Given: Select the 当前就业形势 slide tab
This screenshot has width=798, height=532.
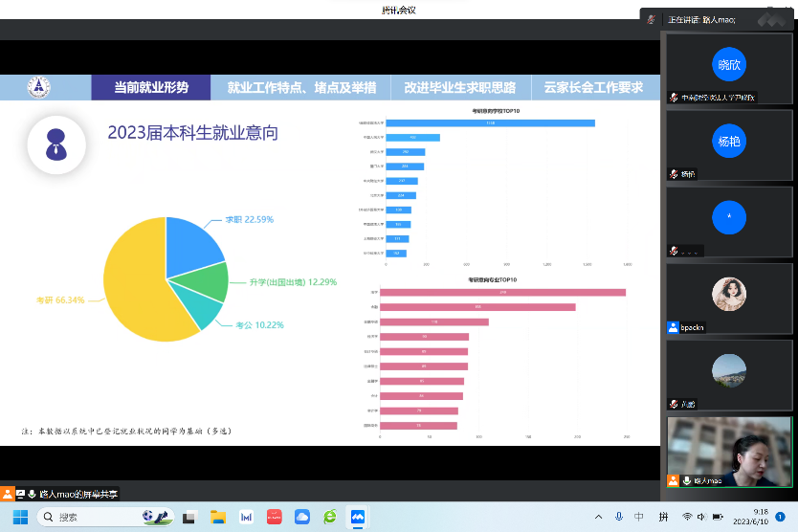Looking at the screenshot, I should (x=151, y=87).
